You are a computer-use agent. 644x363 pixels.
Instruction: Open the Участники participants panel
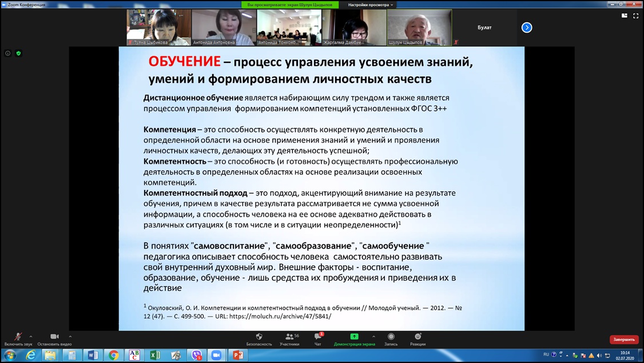pyautogui.click(x=289, y=337)
